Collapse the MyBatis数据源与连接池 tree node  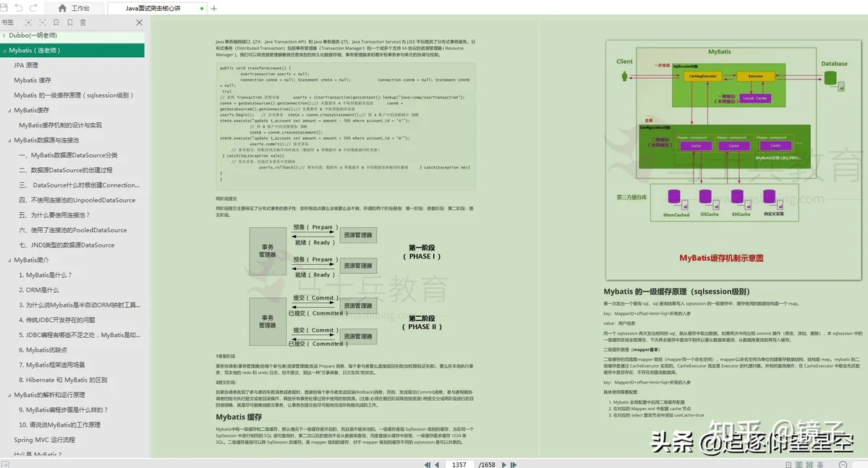point(9,140)
